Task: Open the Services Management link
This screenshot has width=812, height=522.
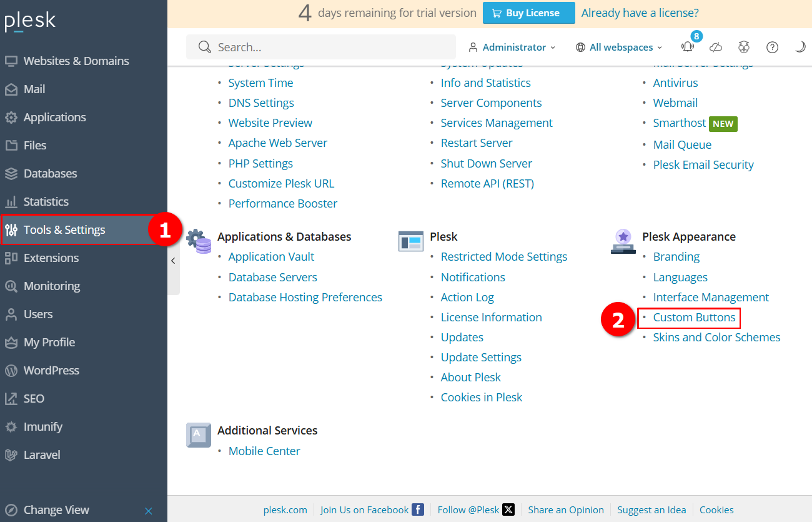Action: [497, 123]
